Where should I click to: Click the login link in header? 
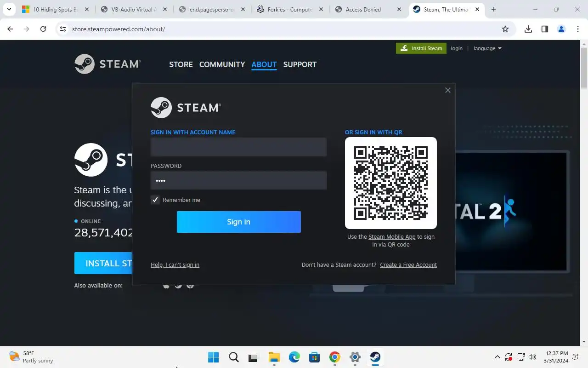(457, 48)
